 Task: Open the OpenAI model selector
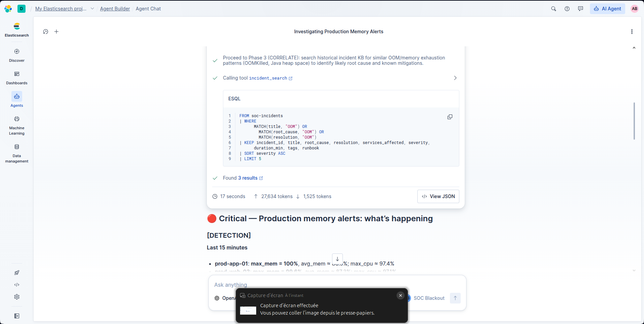(x=225, y=298)
